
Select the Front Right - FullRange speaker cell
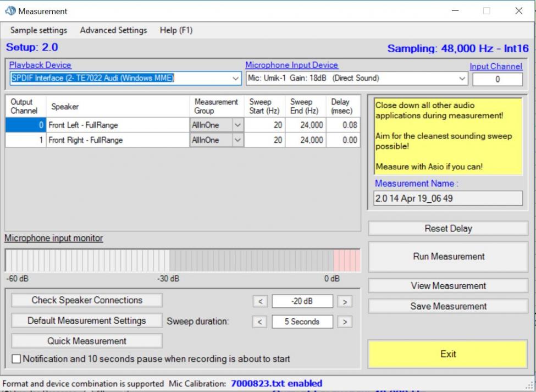pos(118,140)
